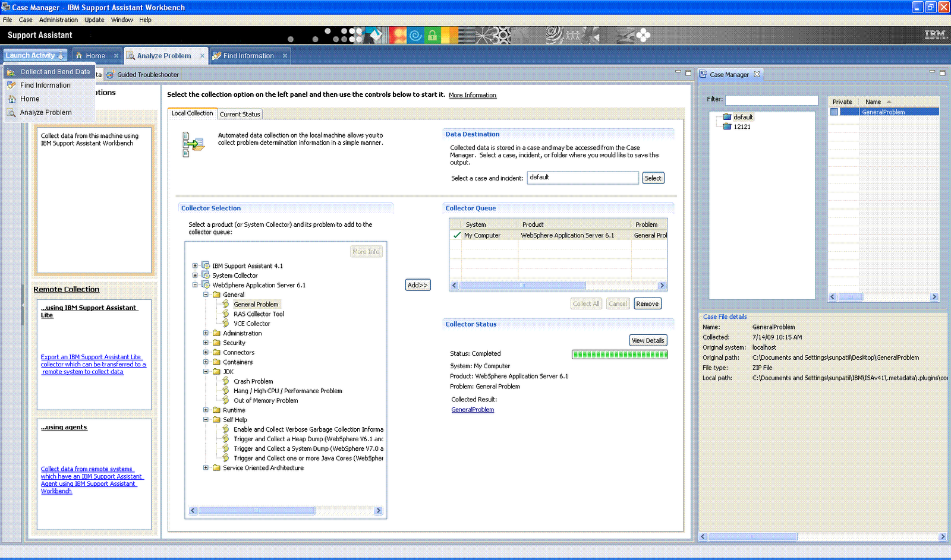Expand the Service Oriented Architecture folder
951x560 pixels.
click(x=206, y=467)
